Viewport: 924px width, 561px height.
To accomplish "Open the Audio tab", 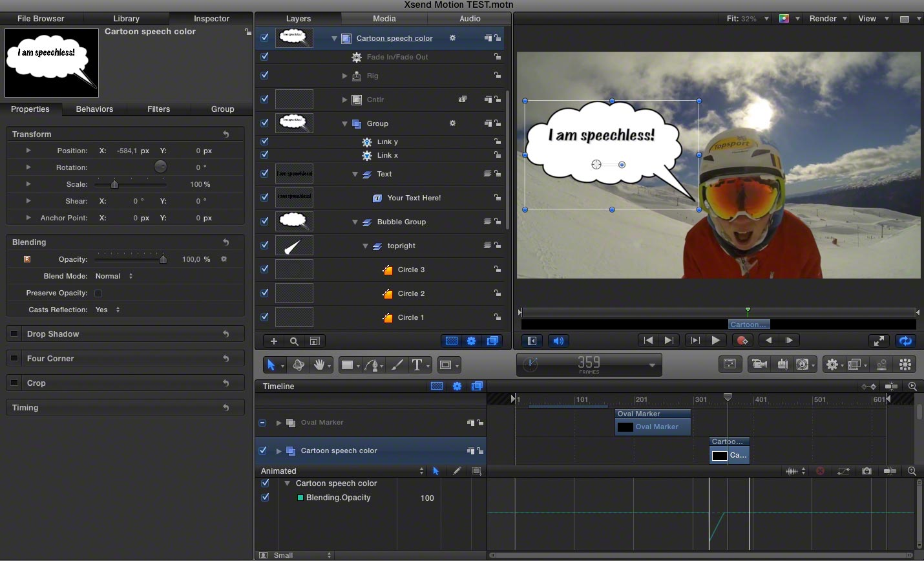I will pos(470,19).
